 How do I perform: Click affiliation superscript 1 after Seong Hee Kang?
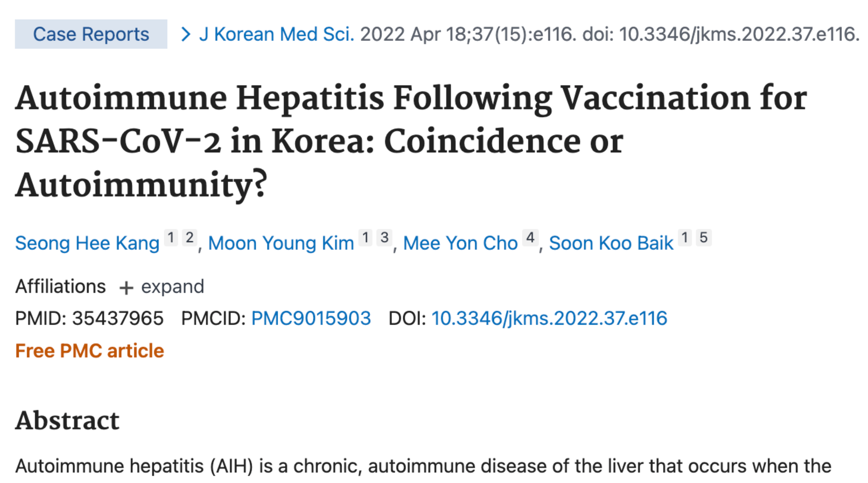pyautogui.click(x=171, y=238)
